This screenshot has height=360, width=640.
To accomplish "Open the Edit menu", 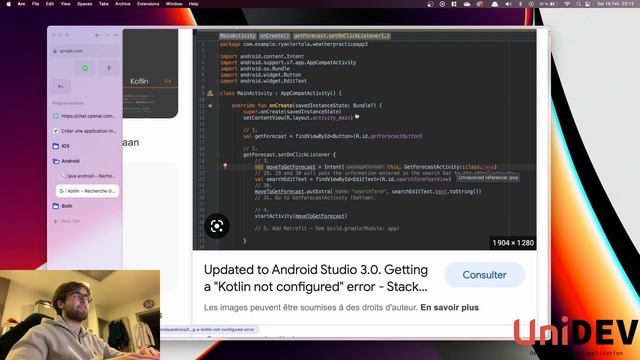I will [50, 4].
